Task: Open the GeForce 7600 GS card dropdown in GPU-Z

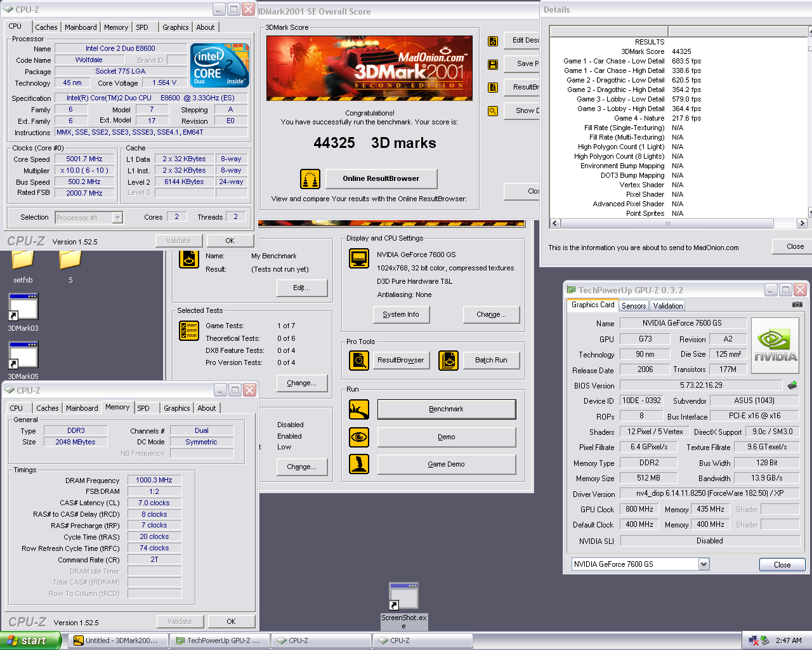Action: [x=704, y=564]
